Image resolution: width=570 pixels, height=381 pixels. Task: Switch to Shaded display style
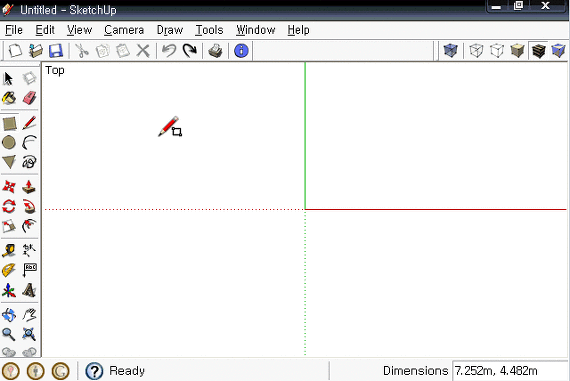517,51
